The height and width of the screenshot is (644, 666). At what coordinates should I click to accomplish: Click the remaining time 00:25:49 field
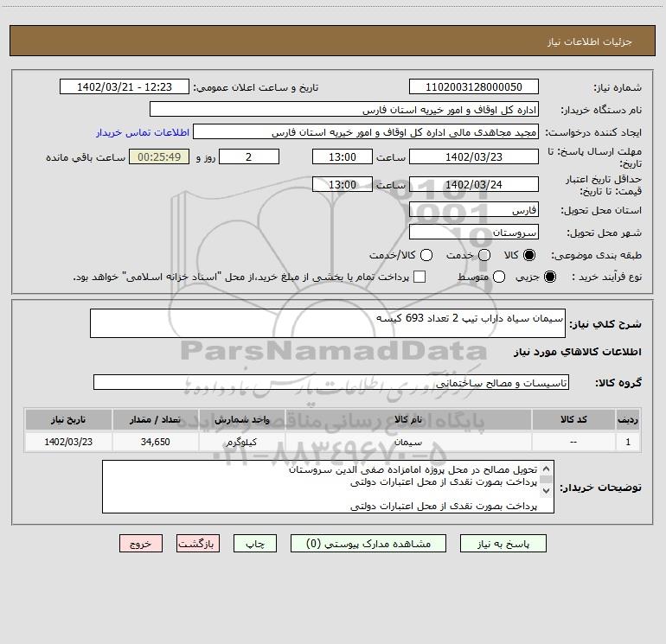click(x=159, y=156)
